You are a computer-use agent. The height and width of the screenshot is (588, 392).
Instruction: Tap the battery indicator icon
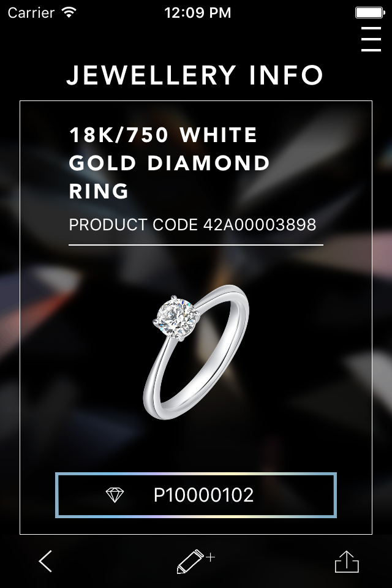click(370, 13)
